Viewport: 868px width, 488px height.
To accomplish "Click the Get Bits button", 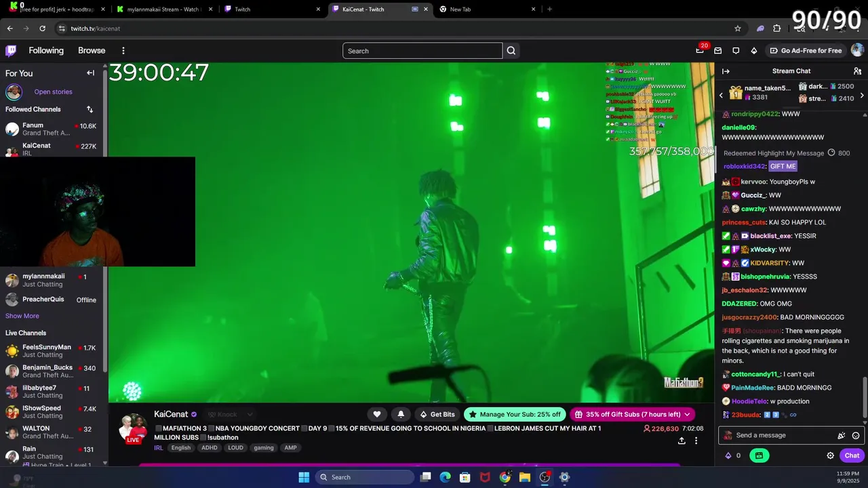I will (x=436, y=414).
